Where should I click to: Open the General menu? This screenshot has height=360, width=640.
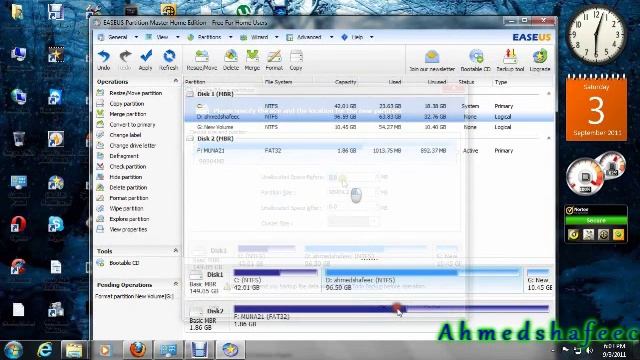click(x=118, y=37)
